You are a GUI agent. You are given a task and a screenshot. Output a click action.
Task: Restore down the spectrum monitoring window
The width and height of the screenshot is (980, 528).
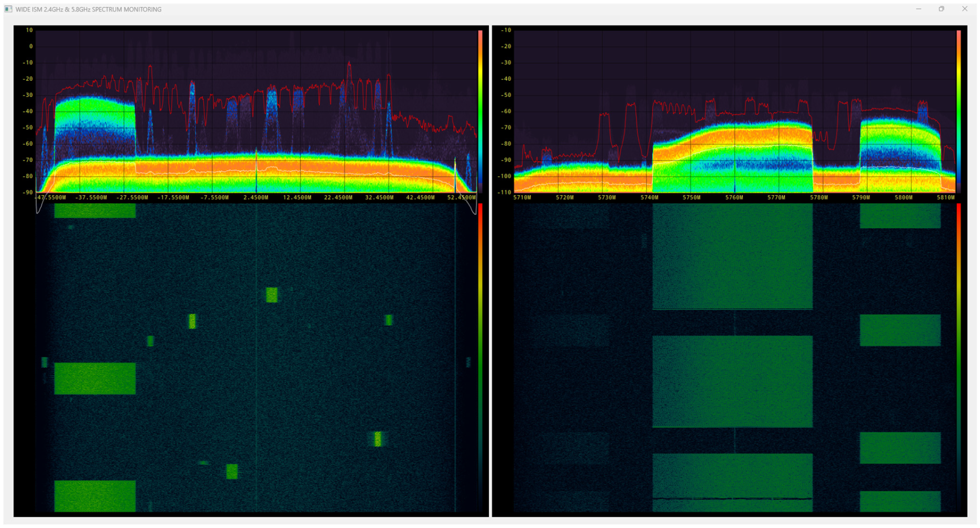pyautogui.click(x=942, y=9)
